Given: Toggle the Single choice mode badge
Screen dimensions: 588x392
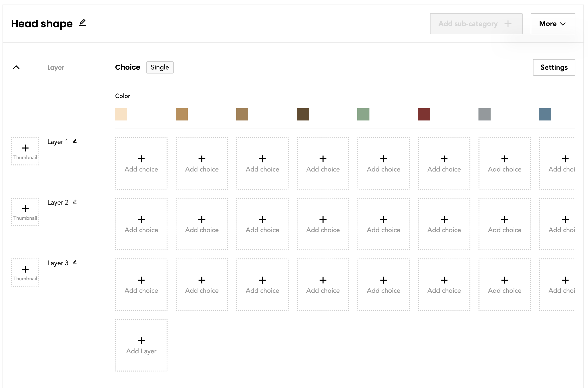Looking at the screenshot, I should 160,67.
